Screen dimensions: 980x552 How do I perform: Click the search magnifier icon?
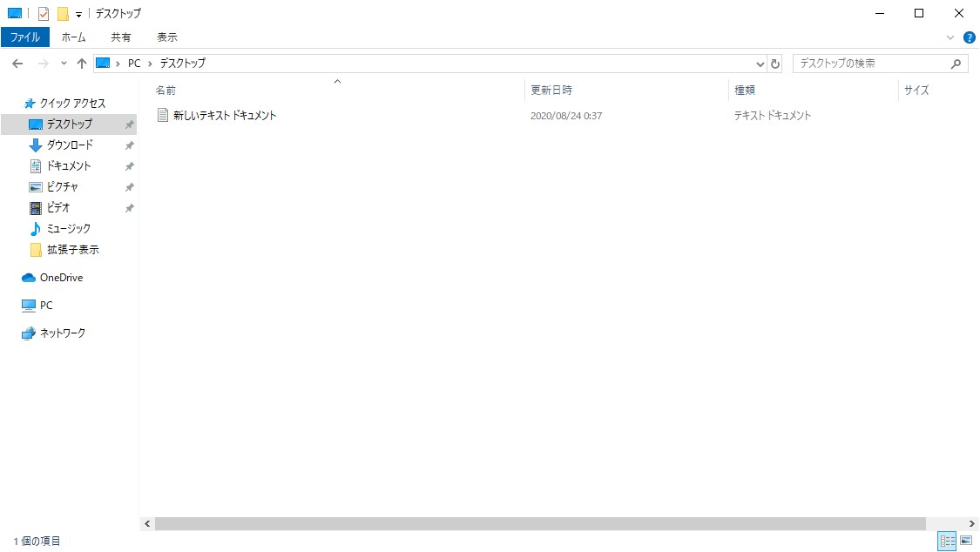[956, 63]
